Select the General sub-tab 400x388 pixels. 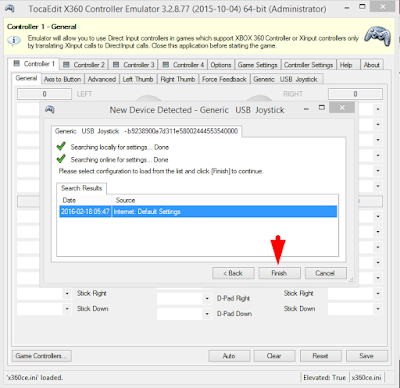26,78
